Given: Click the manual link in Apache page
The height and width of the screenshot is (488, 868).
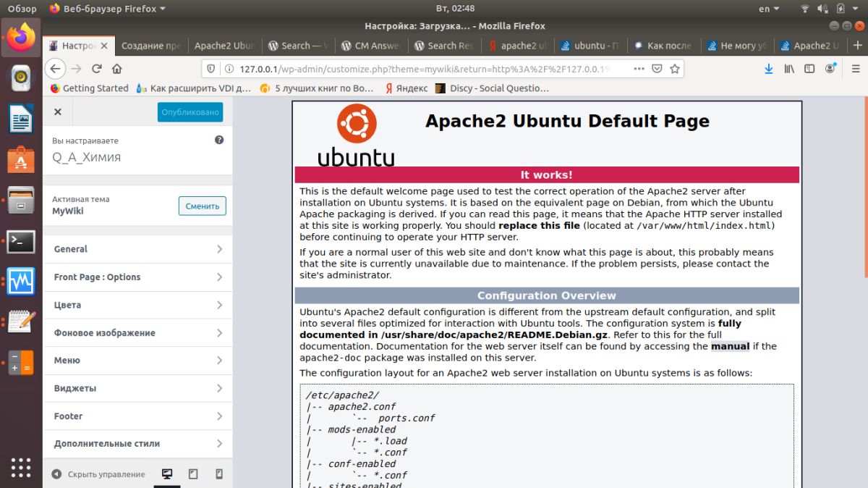Looking at the screenshot, I should click(730, 346).
